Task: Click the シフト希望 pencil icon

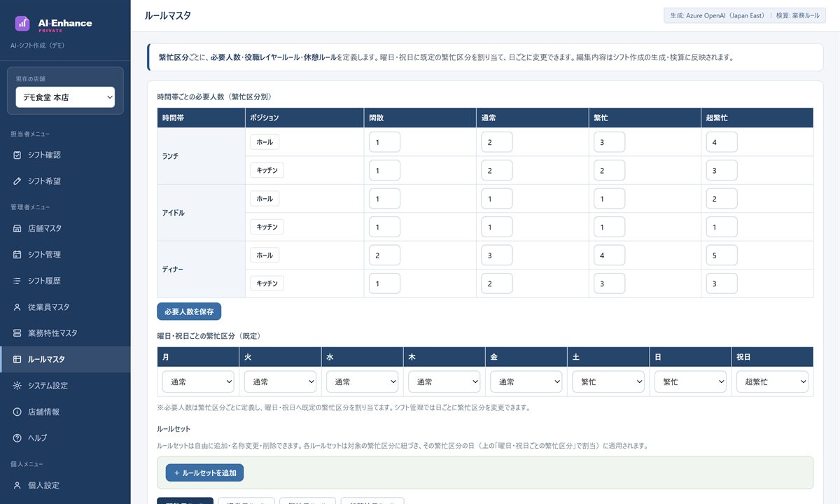Action: pos(17,181)
